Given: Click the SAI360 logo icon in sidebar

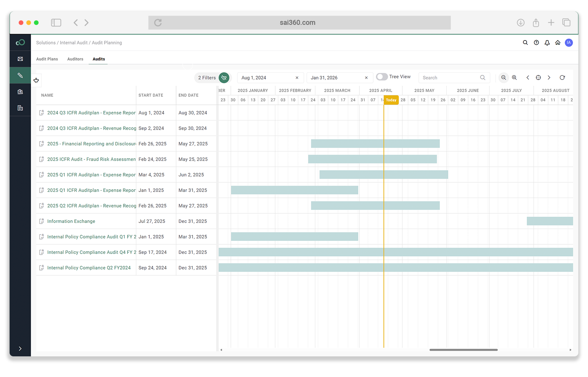Looking at the screenshot, I should point(20,42).
